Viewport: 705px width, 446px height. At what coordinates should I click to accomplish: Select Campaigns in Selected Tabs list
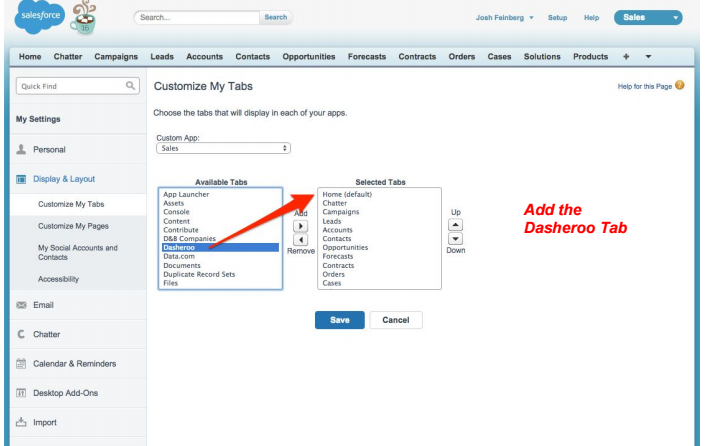(x=341, y=212)
